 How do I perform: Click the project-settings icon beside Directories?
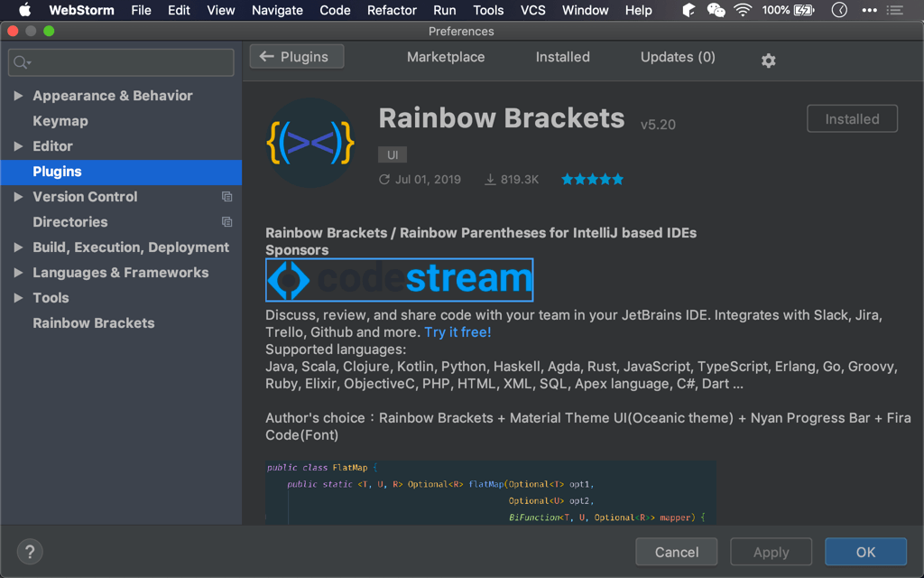pos(226,221)
